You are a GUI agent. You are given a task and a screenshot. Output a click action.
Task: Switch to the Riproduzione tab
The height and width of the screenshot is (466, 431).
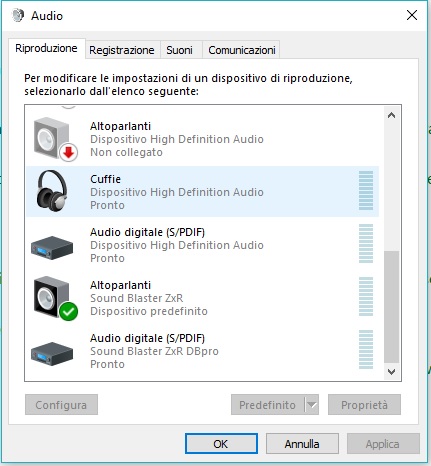pyautogui.click(x=46, y=48)
